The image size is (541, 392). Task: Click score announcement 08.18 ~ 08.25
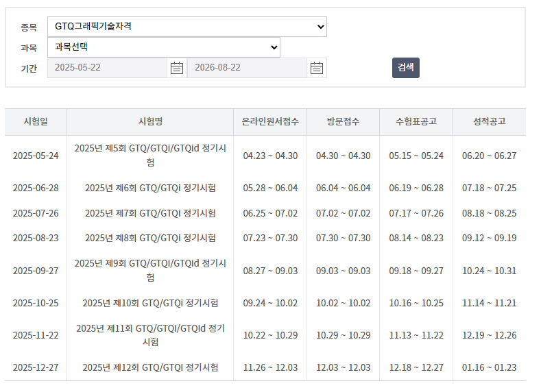click(490, 213)
